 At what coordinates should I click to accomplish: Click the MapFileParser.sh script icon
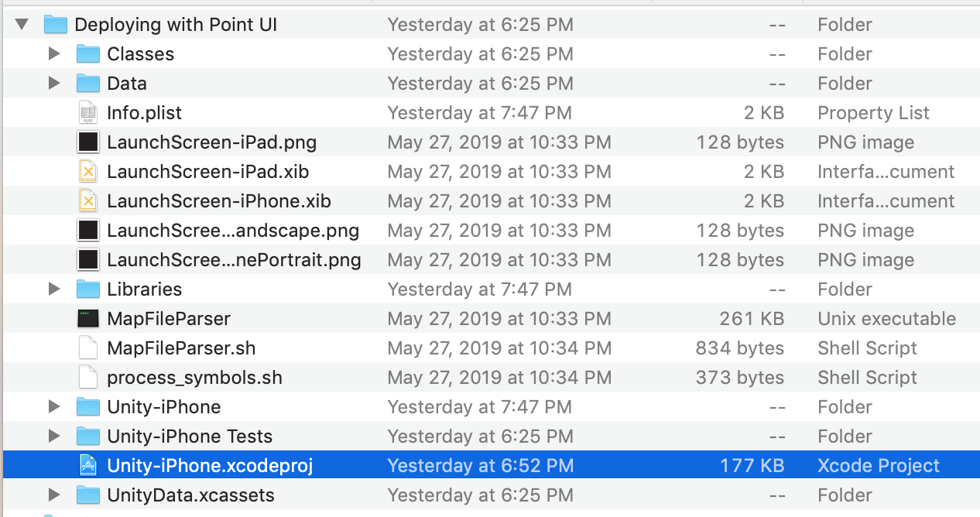[x=88, y=348]
